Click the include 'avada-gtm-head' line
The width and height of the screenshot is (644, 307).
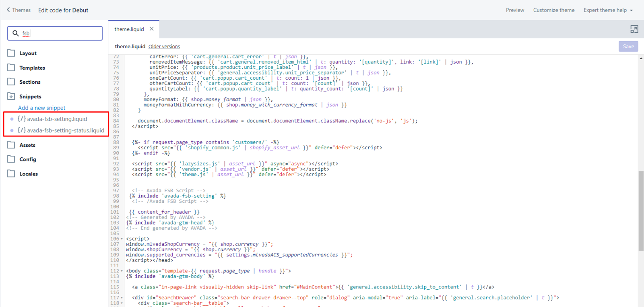click(x=170, y=223)
